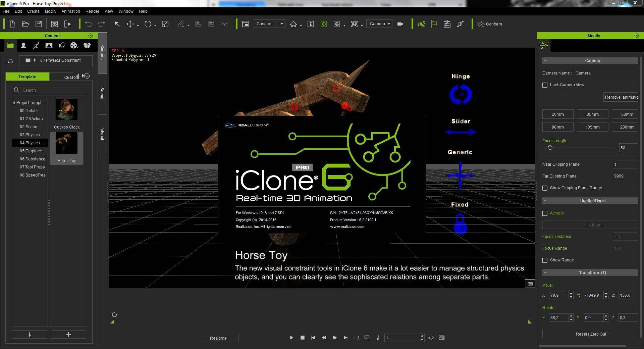Close the Content panel
The image size is (644, 349).
(x=91, y=36)
